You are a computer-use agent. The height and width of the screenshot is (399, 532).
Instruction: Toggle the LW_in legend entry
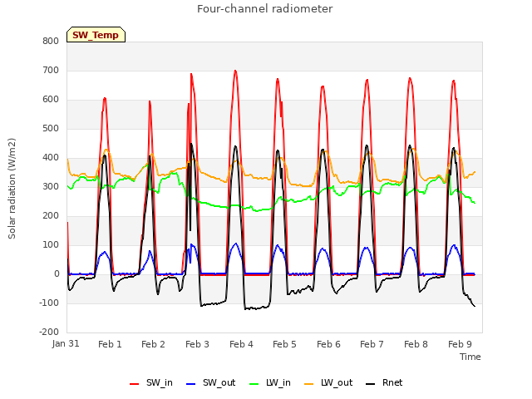click(x=269, y=382)
